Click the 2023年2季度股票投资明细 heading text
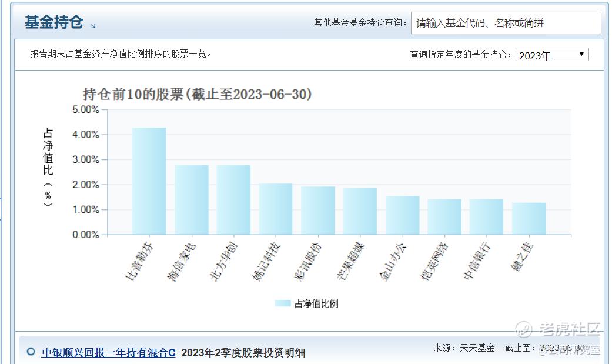 243,353
